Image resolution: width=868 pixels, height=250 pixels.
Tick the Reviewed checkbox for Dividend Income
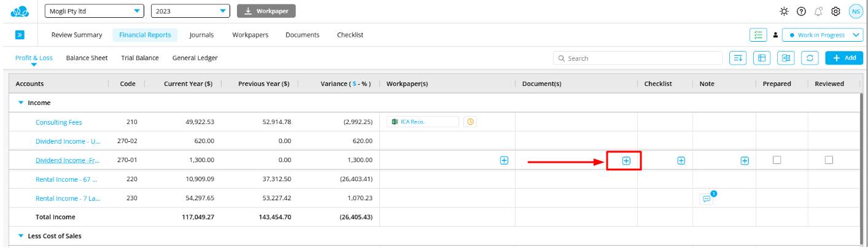tap(829, 160)
